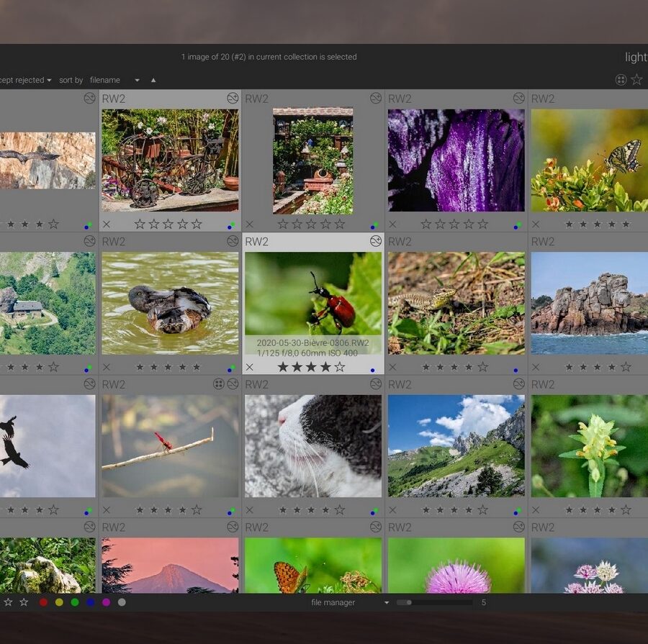Apply green color label in bottom bar
Image resolution: width=648 pixels, height=644 pixels.
tap(75, 602)
